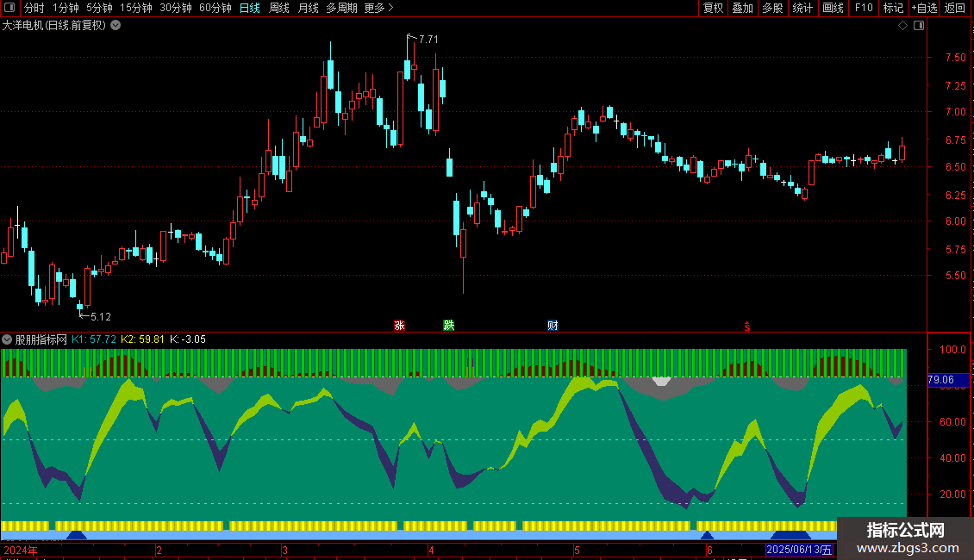Toggle the left sidebar panel icon
Image resolution: width=974 pixels, height=560 pixels.
click(9, 8)
